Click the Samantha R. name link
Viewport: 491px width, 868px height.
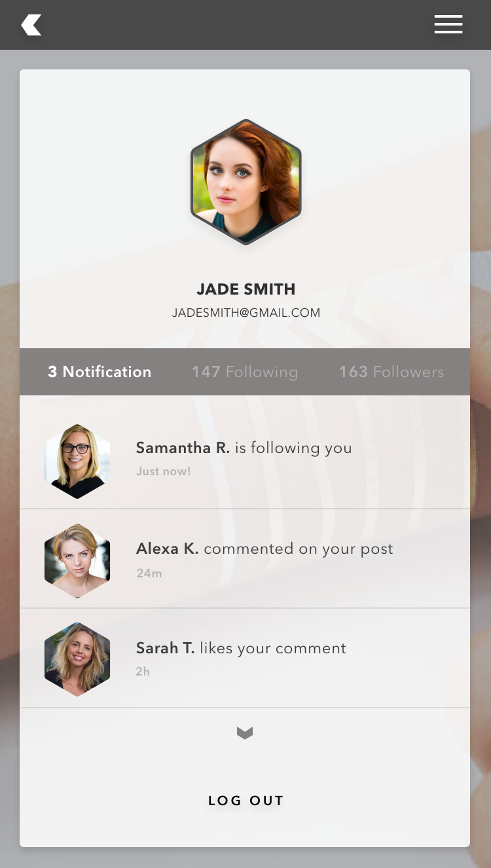click(x=183, y=448)
